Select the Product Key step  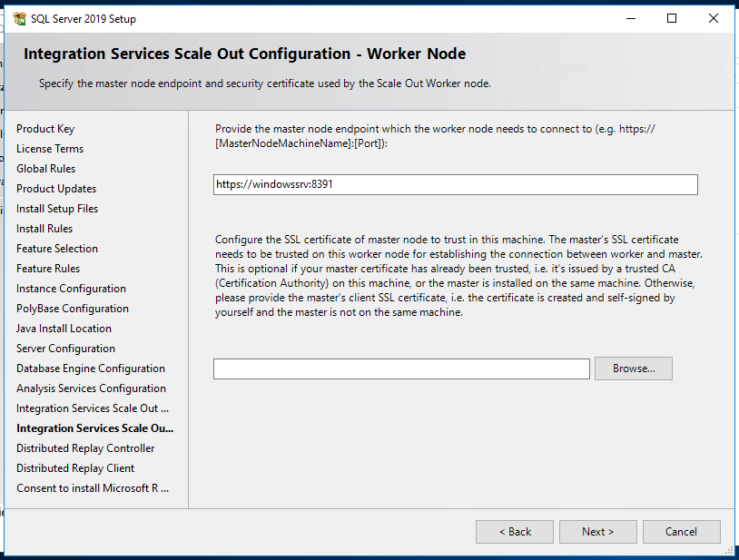tap(45, 129)
